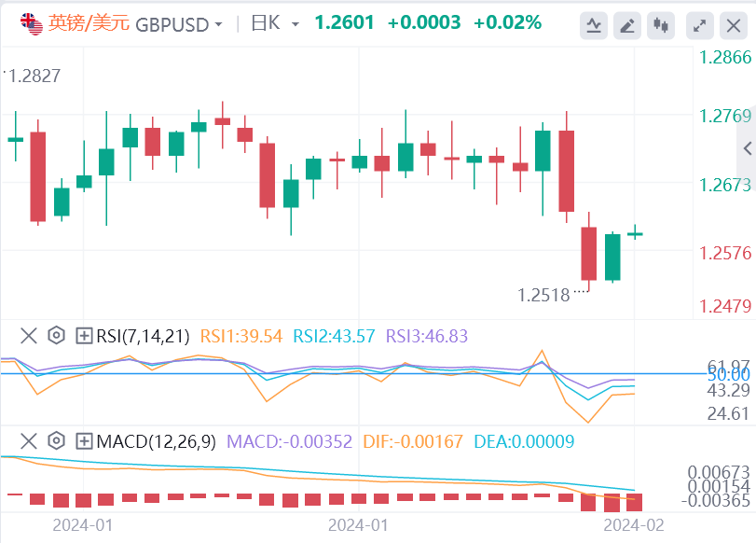Viewport: 756px width, 543px height.
Task: Click the 2024-02 date axis label
Action: [634, 525]
